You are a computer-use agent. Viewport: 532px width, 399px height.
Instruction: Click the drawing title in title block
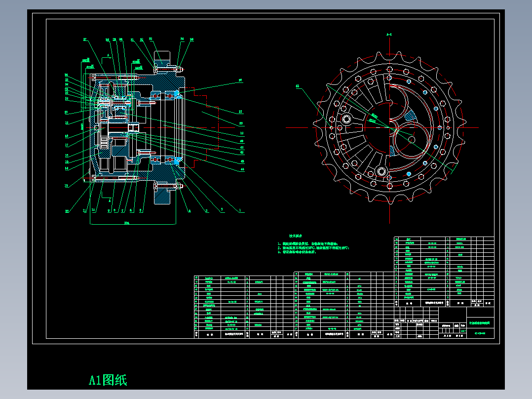click(479, 323)
